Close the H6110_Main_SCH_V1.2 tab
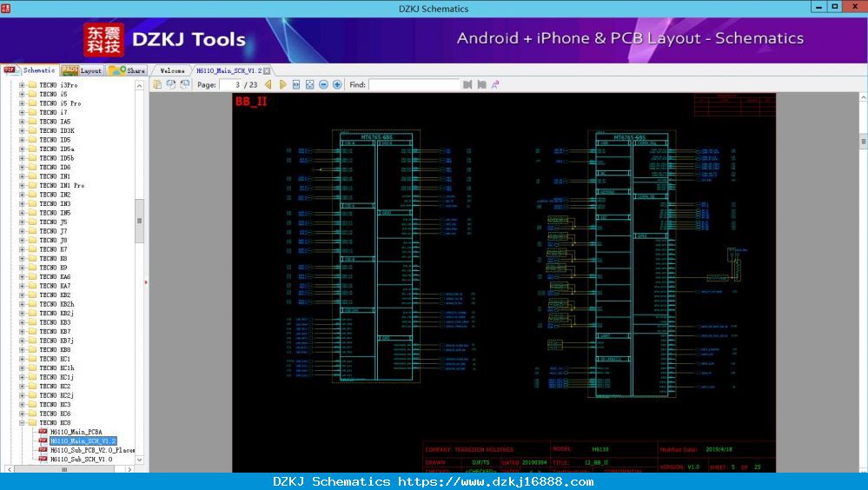The image size is (868, 490). (267, 71)
